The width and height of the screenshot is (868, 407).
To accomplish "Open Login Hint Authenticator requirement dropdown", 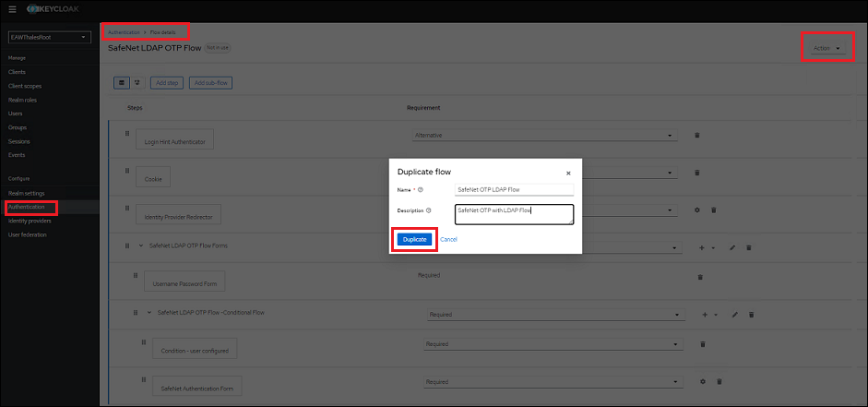I will pos(544,136).
